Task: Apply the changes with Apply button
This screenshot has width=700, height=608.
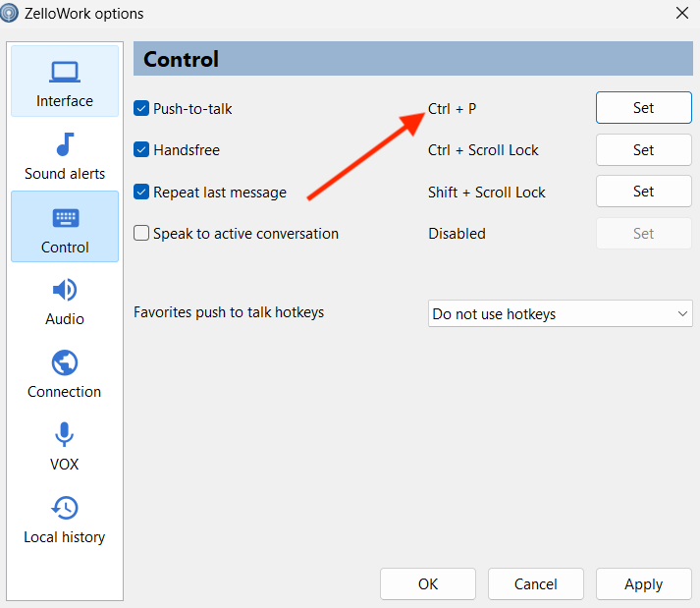Action: tap(644, 583)
